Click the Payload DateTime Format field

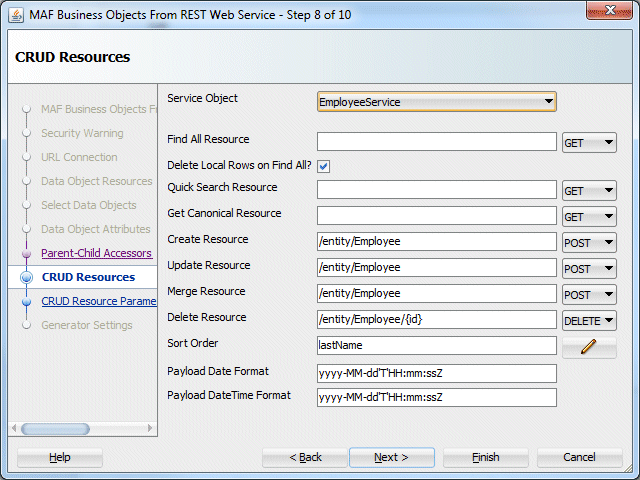(x=437, y=398)
